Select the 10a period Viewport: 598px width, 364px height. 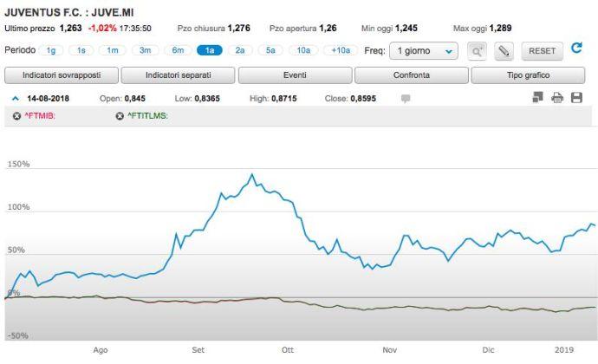point(303,50)
